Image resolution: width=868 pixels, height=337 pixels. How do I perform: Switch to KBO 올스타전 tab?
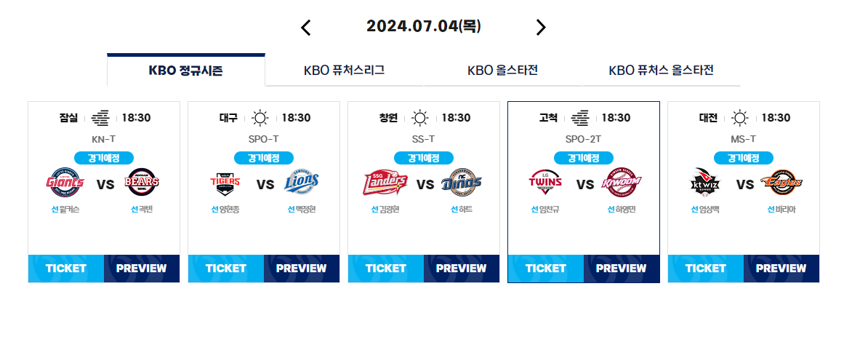click(502, 71)
